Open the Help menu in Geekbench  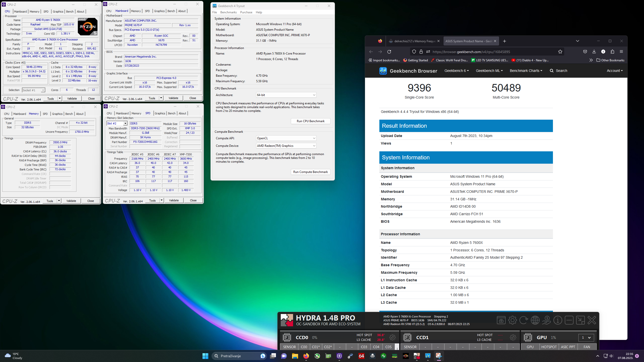pos(259,12)
